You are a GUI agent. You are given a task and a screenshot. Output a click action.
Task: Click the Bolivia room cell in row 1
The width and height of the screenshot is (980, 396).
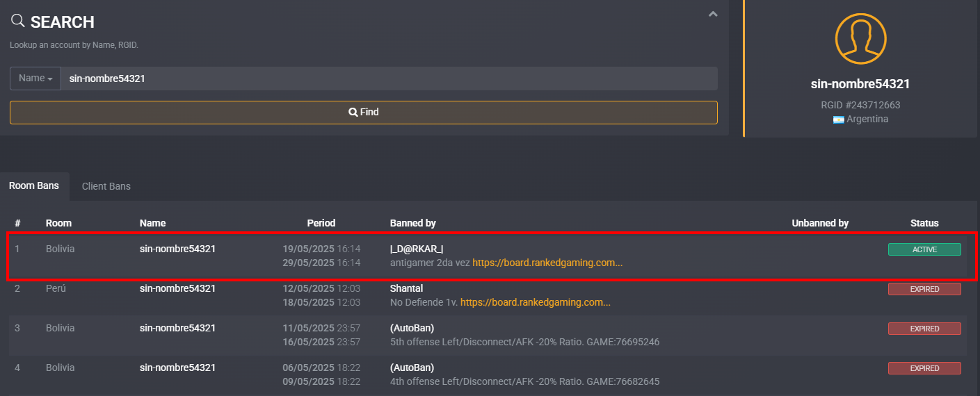tap(60, 249)
